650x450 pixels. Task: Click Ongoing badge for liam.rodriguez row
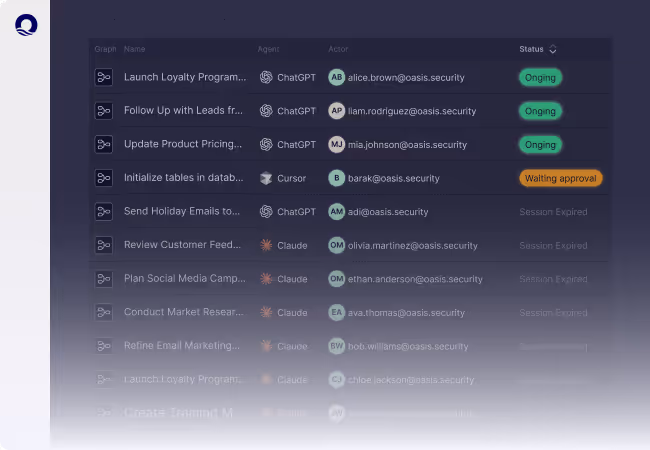540,111
